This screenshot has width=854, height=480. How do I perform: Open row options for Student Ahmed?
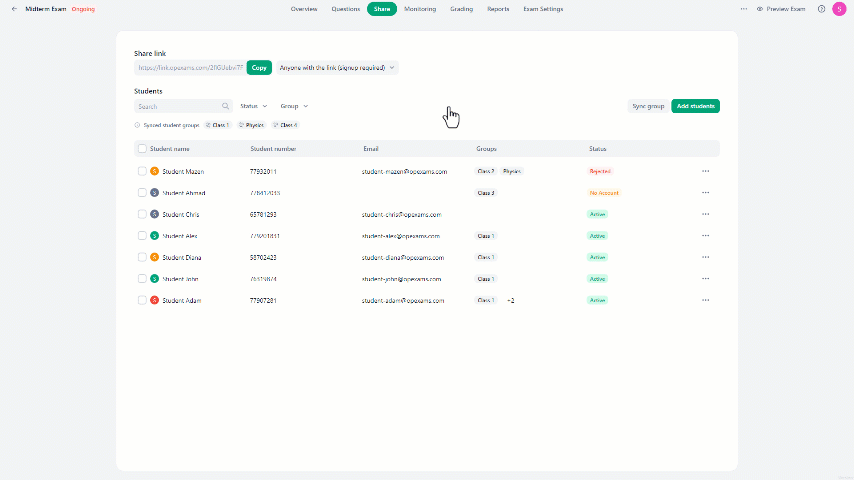[x=705, y=193]
